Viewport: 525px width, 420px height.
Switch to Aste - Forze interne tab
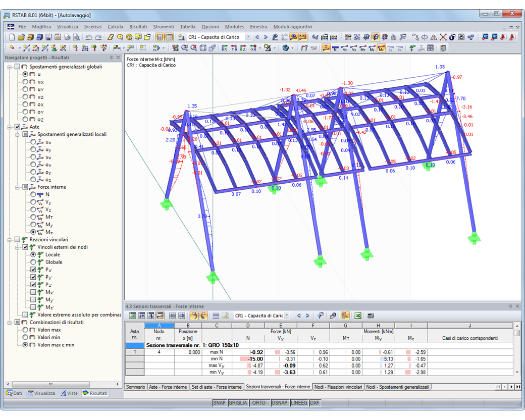[x=168, y=387]
